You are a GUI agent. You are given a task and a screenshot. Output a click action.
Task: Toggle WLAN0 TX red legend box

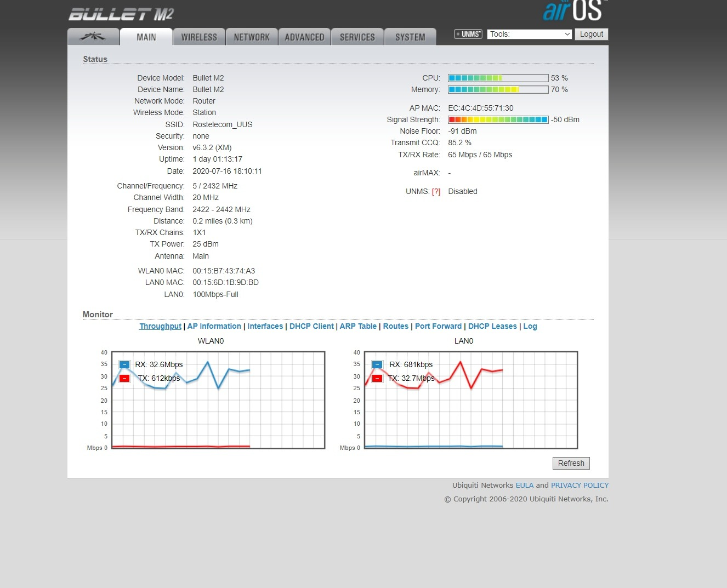(124, 378)
